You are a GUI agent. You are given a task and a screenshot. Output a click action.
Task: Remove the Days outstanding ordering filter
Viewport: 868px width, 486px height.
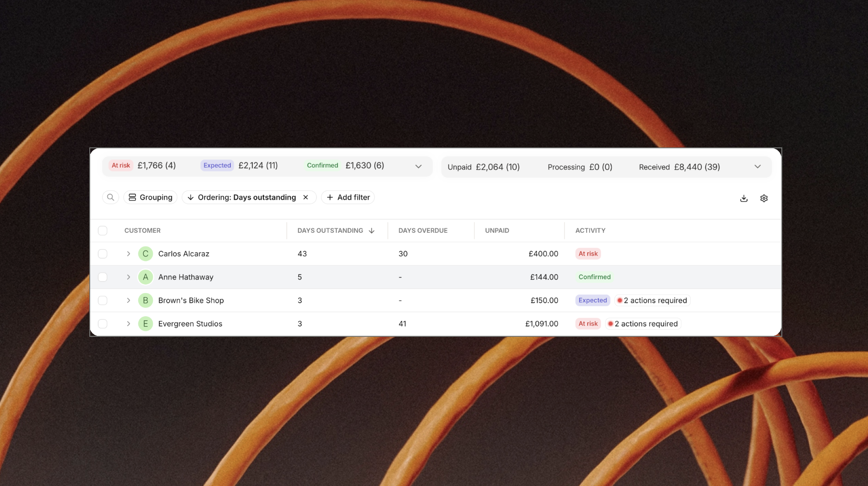pyautogui.click(x=305, y=197)
